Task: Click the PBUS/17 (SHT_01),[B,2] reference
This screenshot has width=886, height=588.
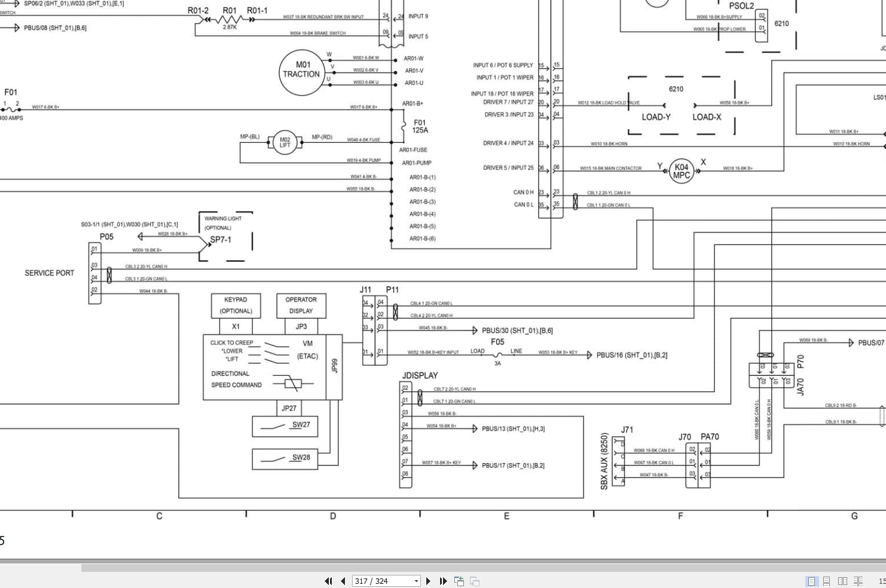Action: tap(513, 465)
